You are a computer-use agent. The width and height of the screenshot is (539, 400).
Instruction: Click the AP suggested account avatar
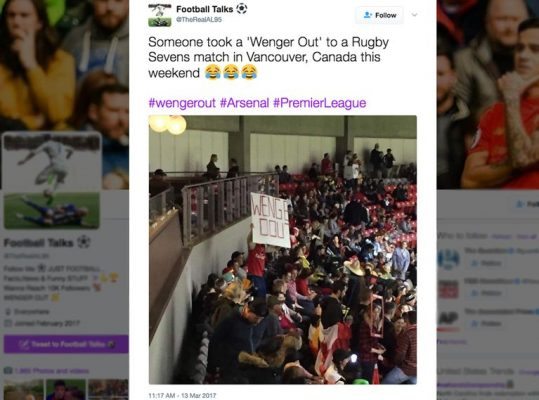(449, 319)
